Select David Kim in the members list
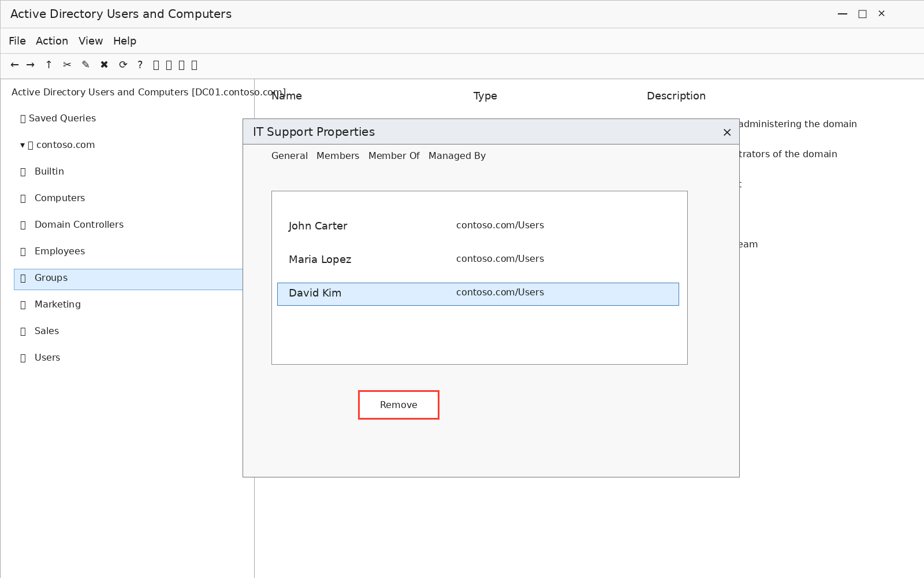This screenshot has width=924, height=578. point(478,294)
